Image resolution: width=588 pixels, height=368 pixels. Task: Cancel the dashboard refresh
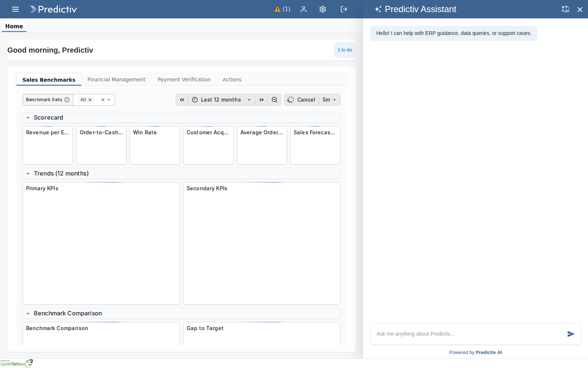pyautogui.click(x=302, y=100)
